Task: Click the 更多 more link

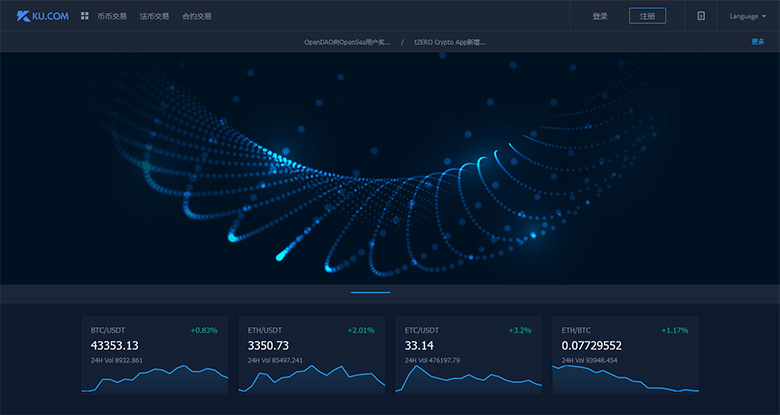Action: coord(758,42)
